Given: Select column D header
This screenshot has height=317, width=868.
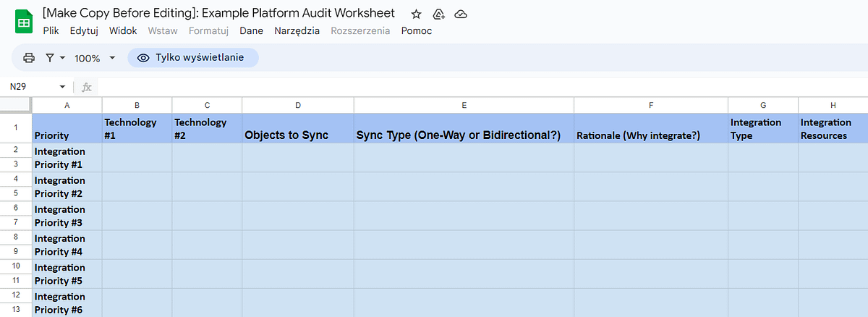Looking at the screenshot, I should 298,106.
